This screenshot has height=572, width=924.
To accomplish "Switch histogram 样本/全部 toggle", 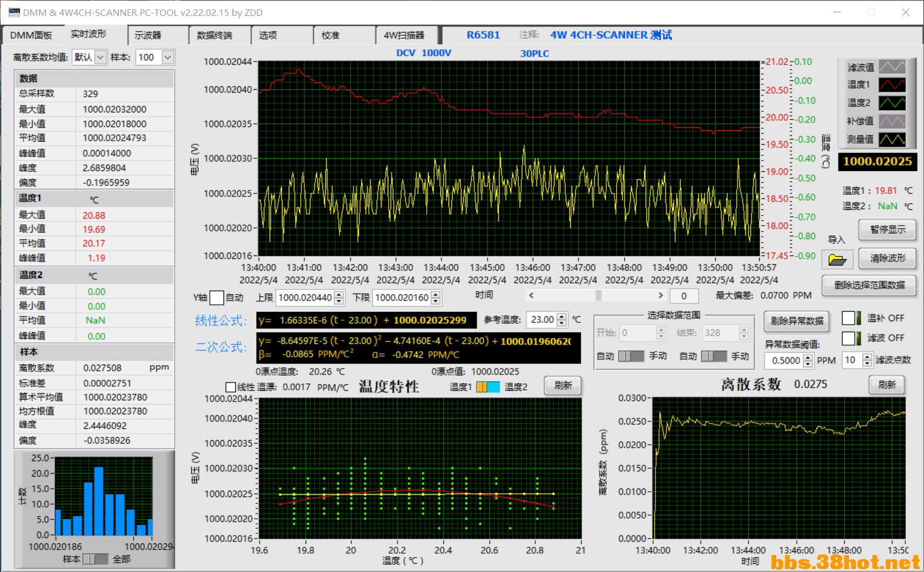I will pyautogui.click(x=96, y=559).
